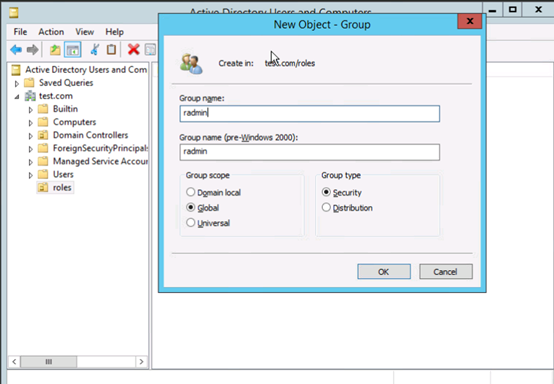The width and height of the screenshot is (554, 384).
Task: Click the Users folder icon in tree
Action: point(43,175)
